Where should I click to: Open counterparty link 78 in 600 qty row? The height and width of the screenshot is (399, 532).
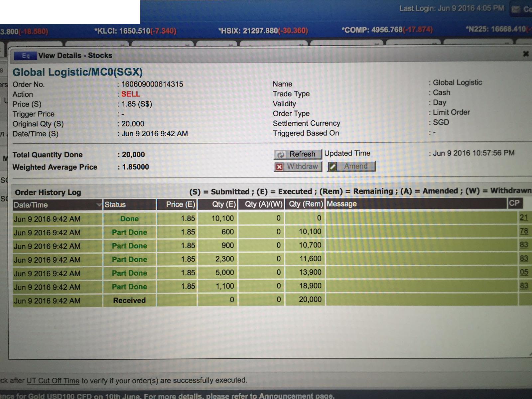click(524, 231)
